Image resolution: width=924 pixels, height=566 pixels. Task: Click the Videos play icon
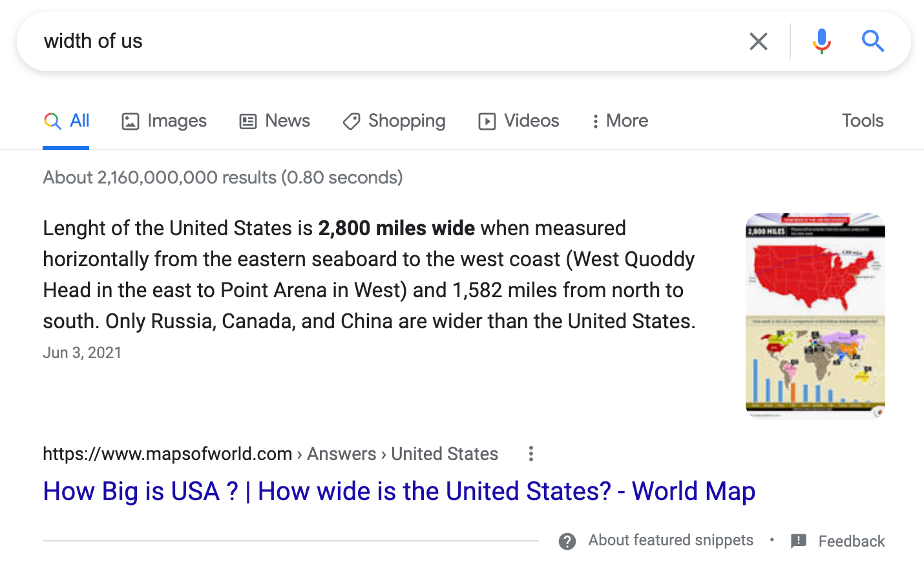tap(487, 121)
